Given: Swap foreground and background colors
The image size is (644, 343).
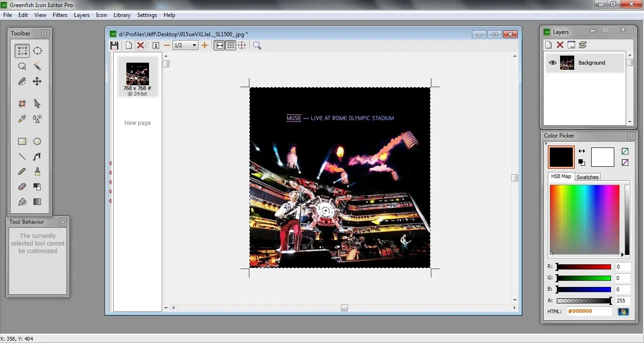Looking at the screenshot, I should pyautogui.click(x=582, y=151).
